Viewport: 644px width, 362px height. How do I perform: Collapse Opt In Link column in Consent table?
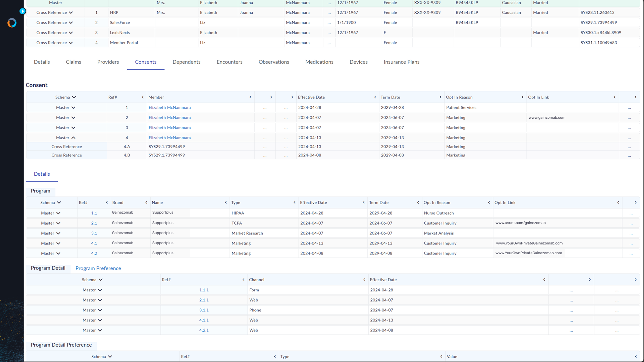tap(615, 97)
